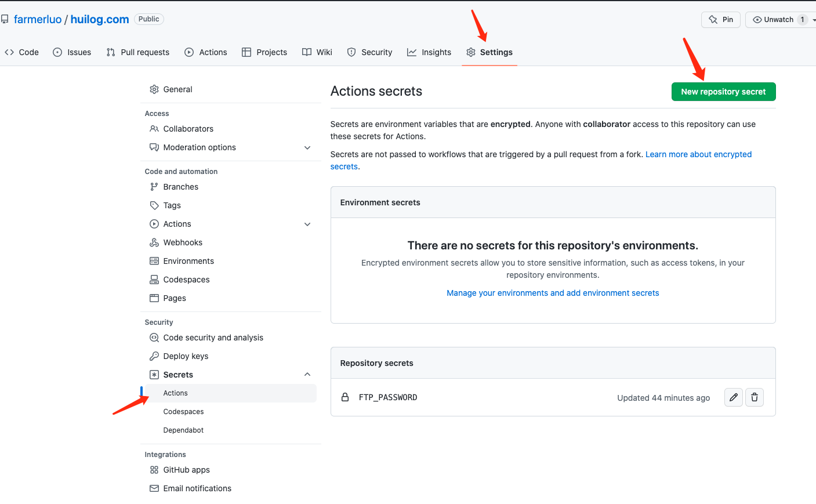
Task: Click Manage your environments and add environment secrets
Action: tap(553, 293)
